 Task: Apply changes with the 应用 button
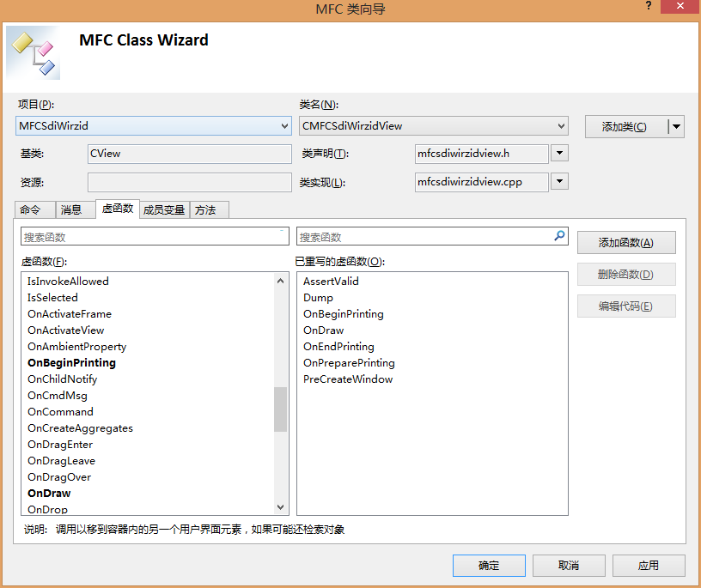point(649,566)
